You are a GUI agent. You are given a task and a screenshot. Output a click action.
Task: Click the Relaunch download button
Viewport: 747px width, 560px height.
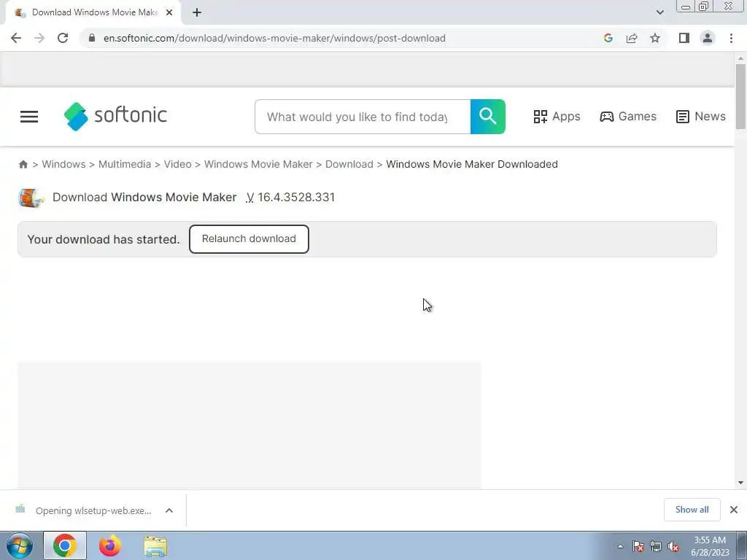pyautogui.click(x=249, y=239)
